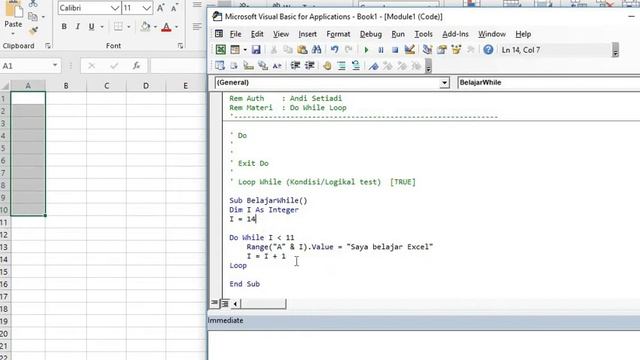Select row 11 header in Excel
The height and width of the screenshot is (360, 640).
tap(4, 222)
